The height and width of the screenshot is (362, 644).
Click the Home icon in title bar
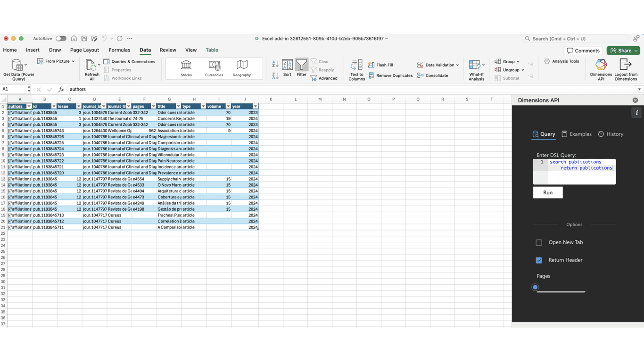74,39
